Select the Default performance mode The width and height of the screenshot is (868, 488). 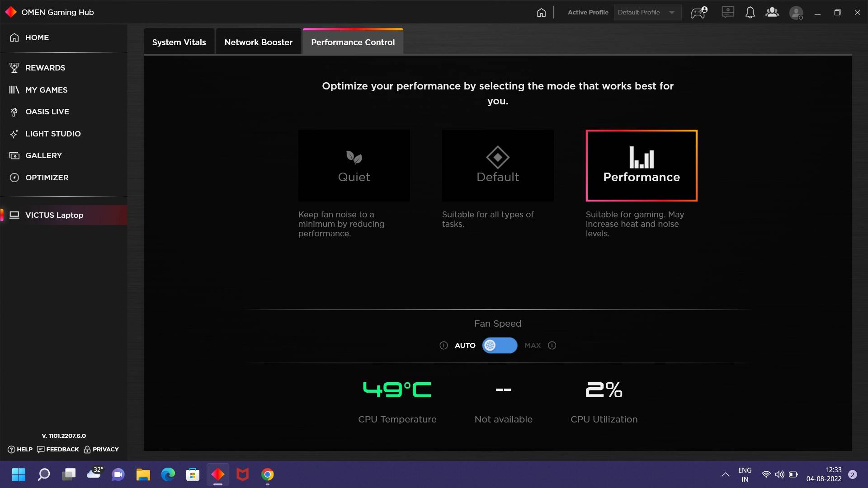(x=498, y=165)
